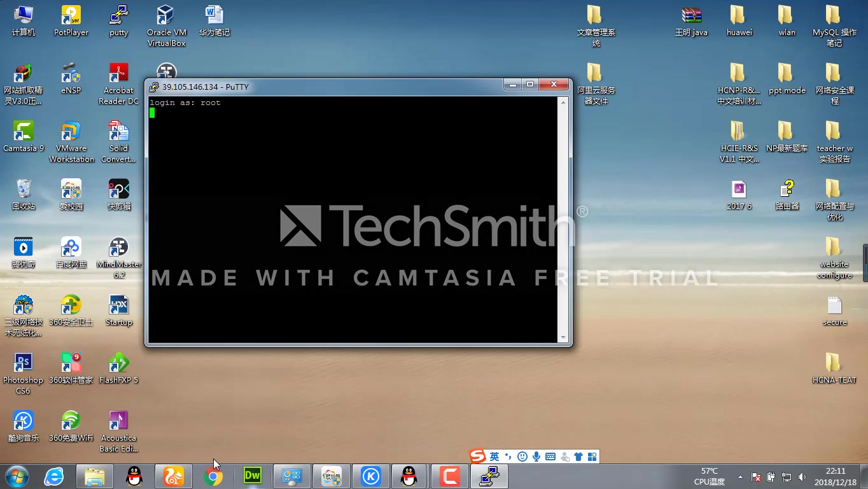Open the 腾优奇 desktop shortcut
The height and width of the screenshot is (489, 868).
tap(24, 252)
